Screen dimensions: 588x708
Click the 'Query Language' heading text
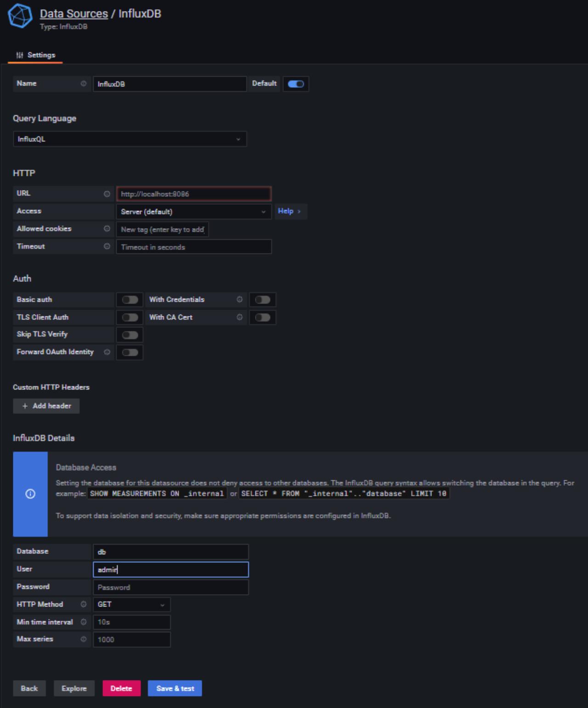45,118
